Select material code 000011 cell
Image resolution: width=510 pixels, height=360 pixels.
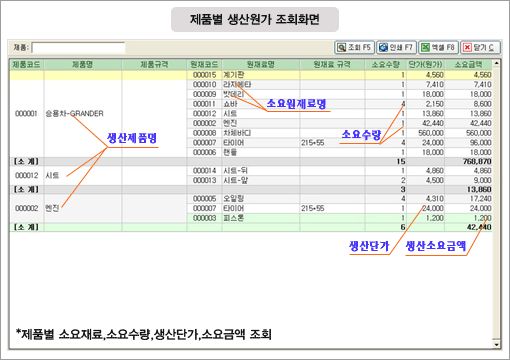[205, 104]
